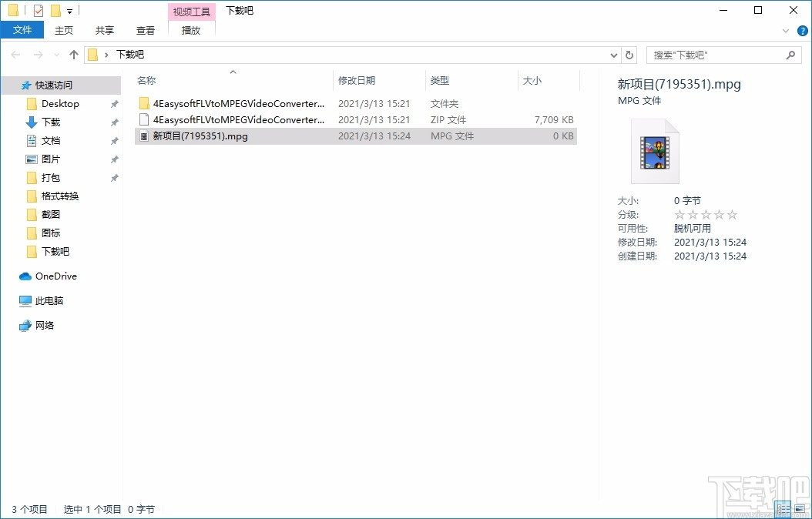Expand the ribbon with the top-right chevron
Screen dimensions: 812x519
pos(786,30)
